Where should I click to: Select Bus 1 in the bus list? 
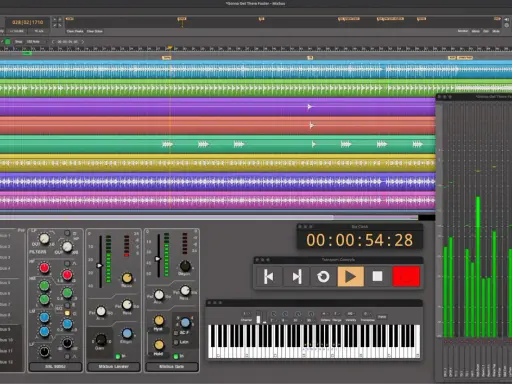5,236
